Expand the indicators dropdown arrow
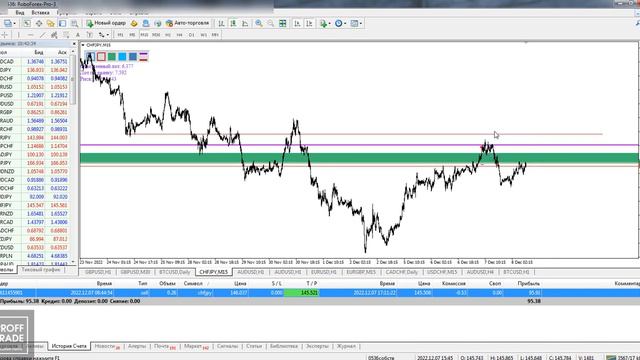Screen dimensions: 640x360 [x=329, y=24]
